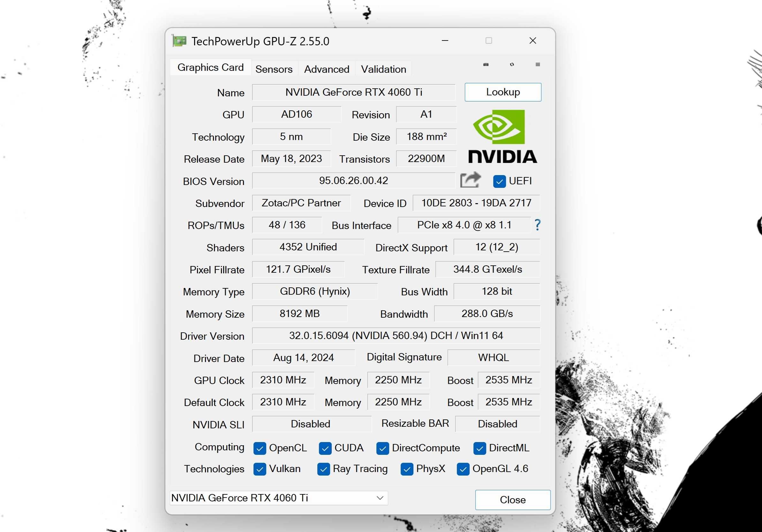762x532 pixels.
Task: Go to the Validation tab
Action: click(x=383, y=69)
